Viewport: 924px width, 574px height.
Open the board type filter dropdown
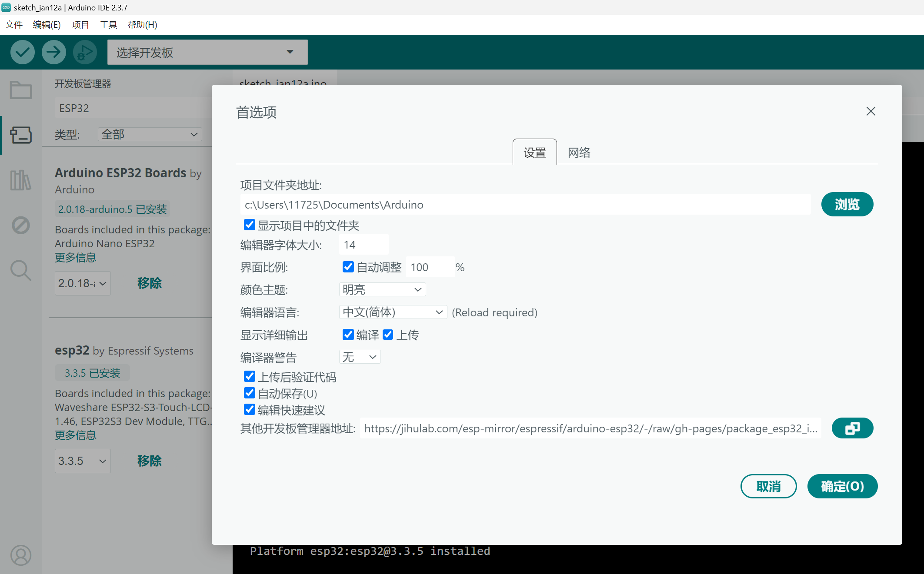(150, 135)
